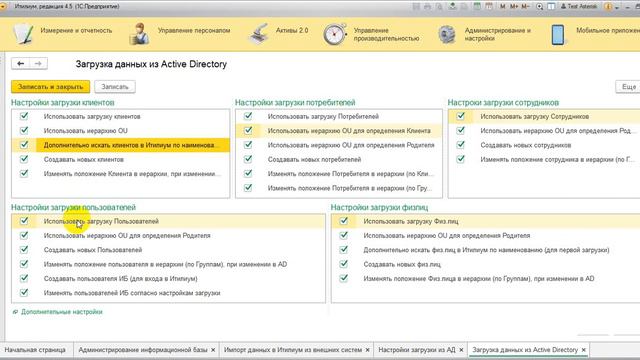Toggle Использовать загрузку Сотрудников checkbox
Image resolution: width=640 pixels, height=360 pixels.
point(461,116)
